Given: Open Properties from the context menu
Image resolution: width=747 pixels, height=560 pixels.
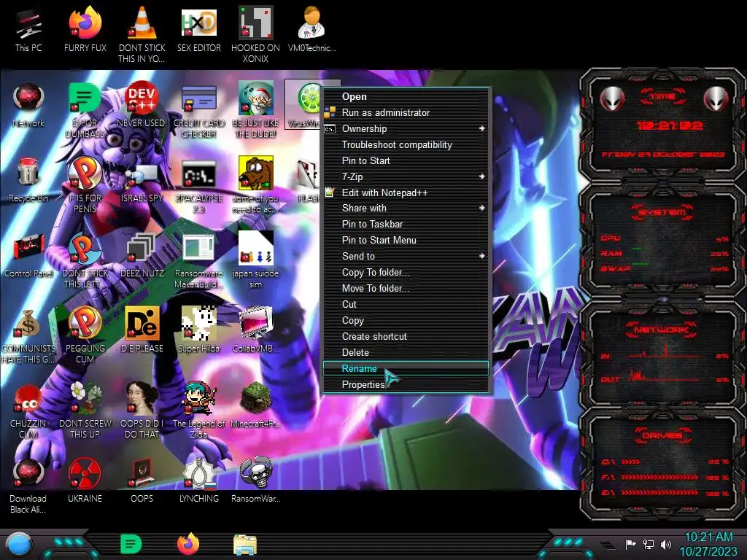Looking at the screenshot, I should click(406, 384).
